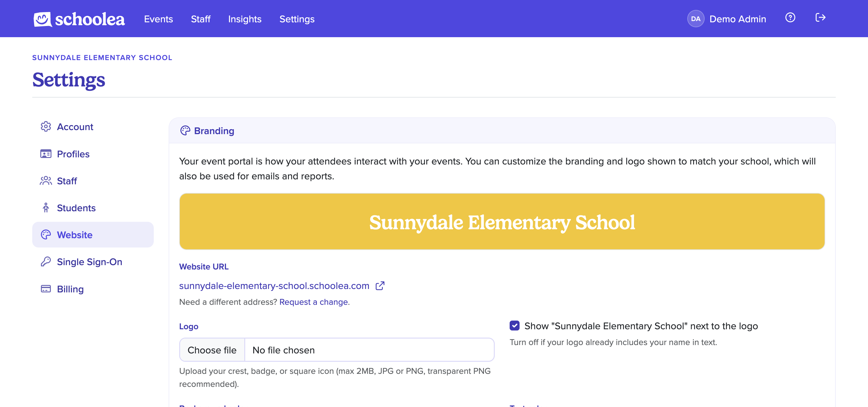The image size is (868, 407).
Task: Click the schoolea logo in the header
Action: coord(79,19)
